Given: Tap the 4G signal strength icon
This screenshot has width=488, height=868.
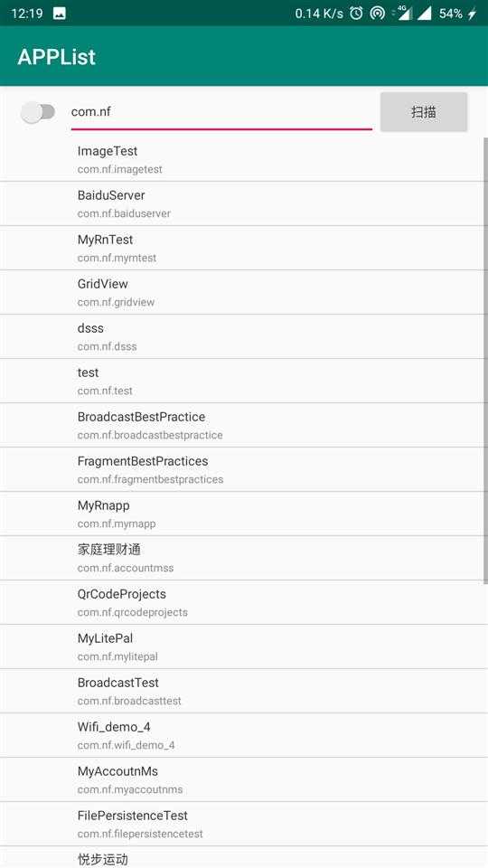Looking at the screenshot, I should point(403,14).
